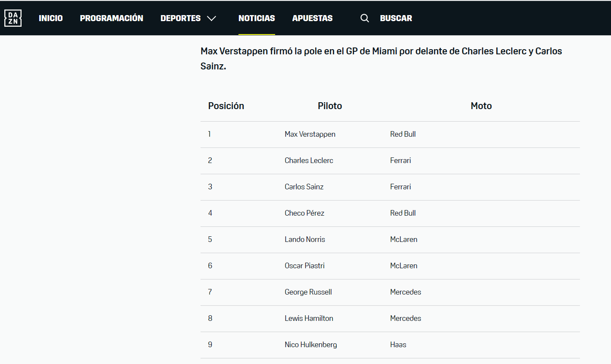The width and height of the screenshot is (611, 364).
Task: Click Mercedes in George Russell's row
Action: (x=406, y=292)
